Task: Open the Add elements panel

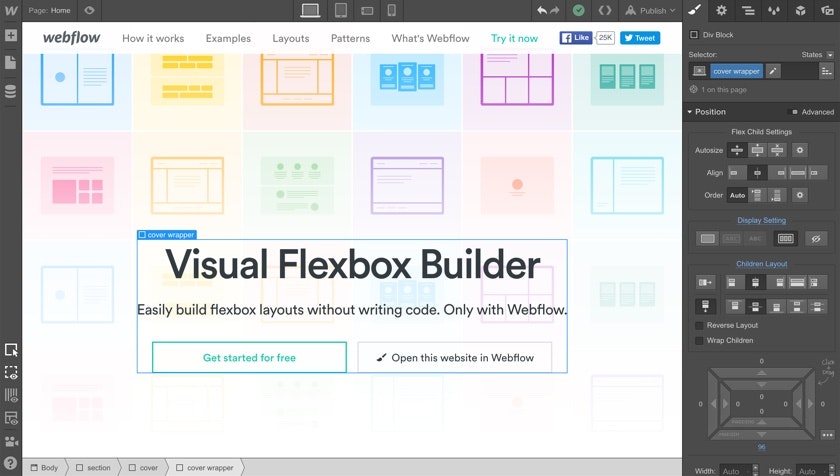Action: click(11, 35)
